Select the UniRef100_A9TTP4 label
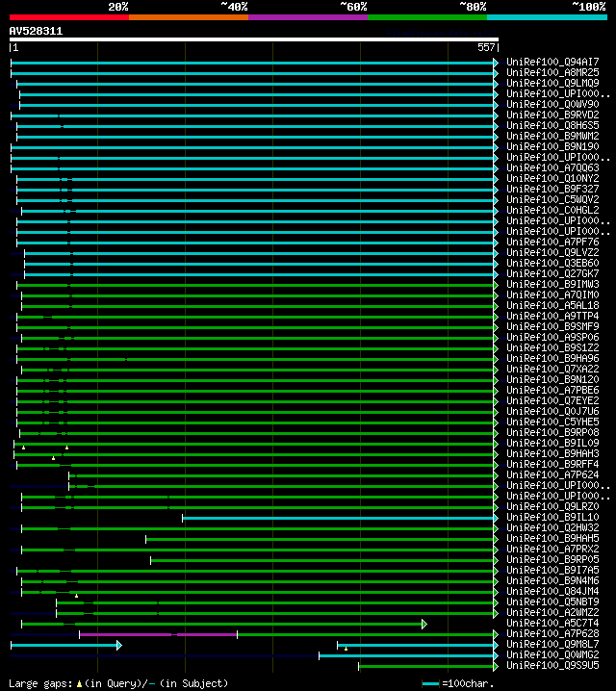The height and width of the screenshot is (691, 616). click(x=552, y=316)
